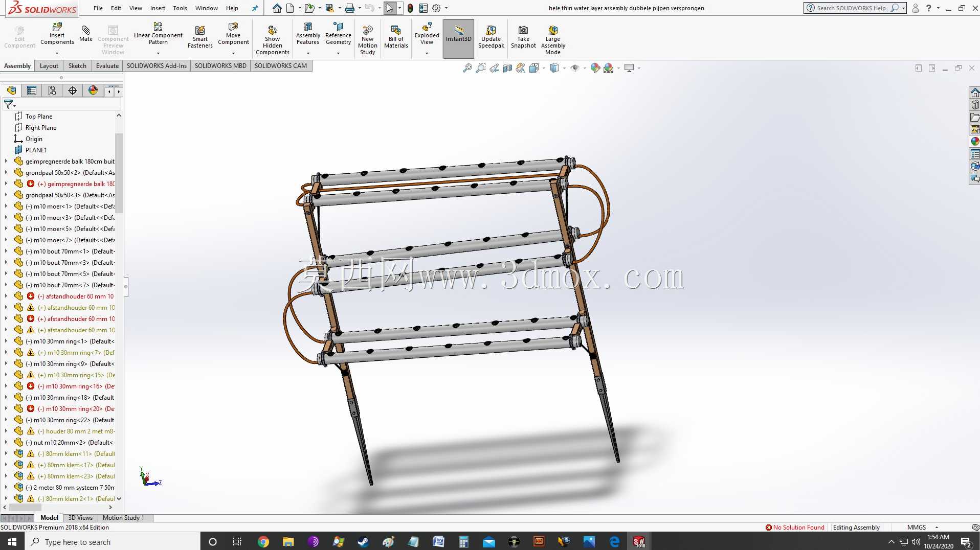The width and height of the screenshot is (980, 550).
Task: Click Update Speedpak
Action: tap(491, 37)
